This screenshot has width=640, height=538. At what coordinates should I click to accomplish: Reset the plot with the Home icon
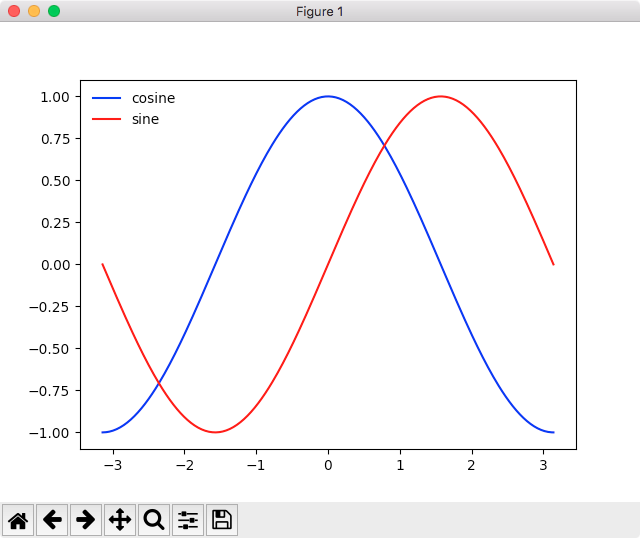click(x=18, y=520)
